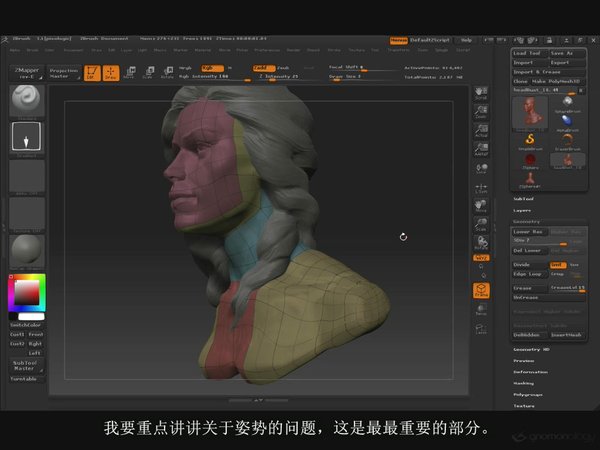Screen dimensions: 600x450
Task: Expand the Deformation section
Action: coord(530,372)
